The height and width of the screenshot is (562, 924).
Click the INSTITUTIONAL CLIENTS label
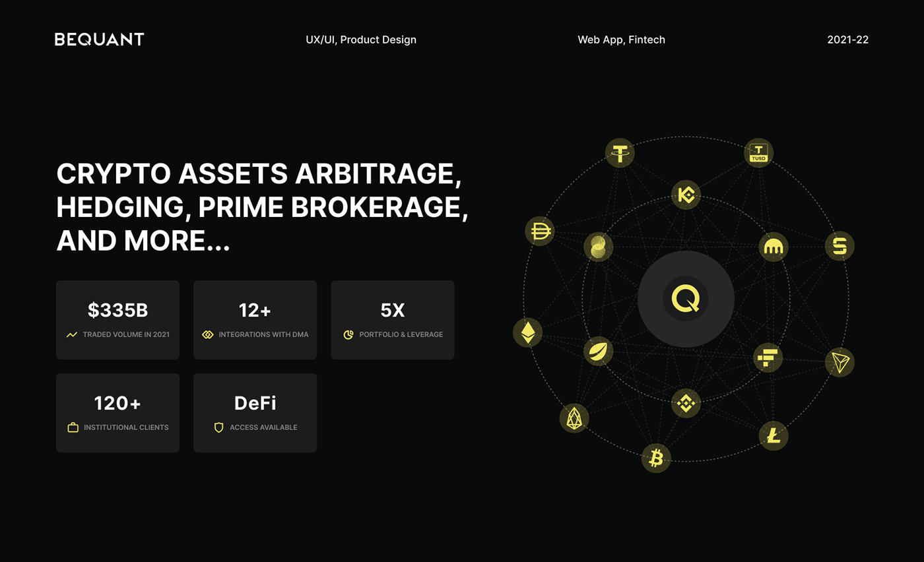click(126, 427)
